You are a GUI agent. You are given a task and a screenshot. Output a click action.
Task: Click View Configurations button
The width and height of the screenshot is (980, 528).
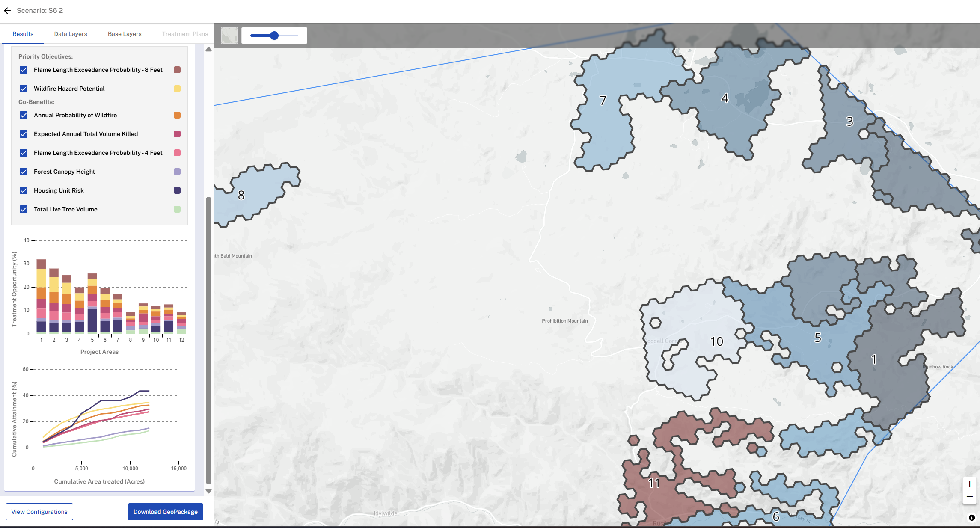(39, 512)
